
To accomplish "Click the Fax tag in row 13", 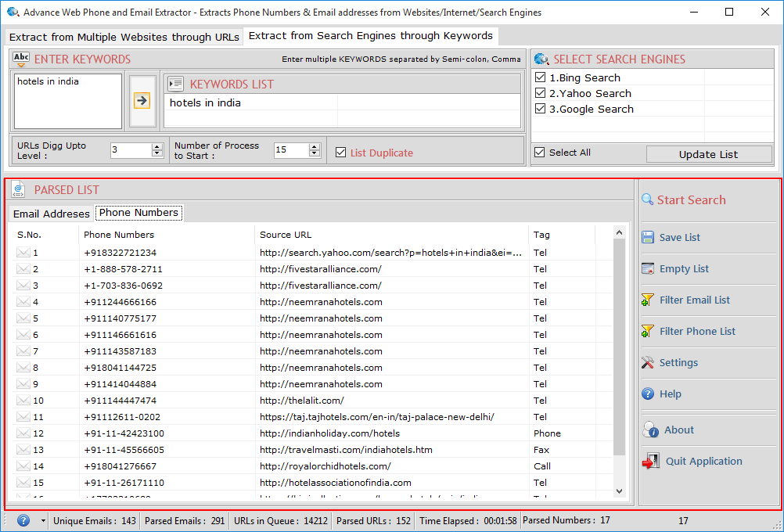I will [541, 450].
